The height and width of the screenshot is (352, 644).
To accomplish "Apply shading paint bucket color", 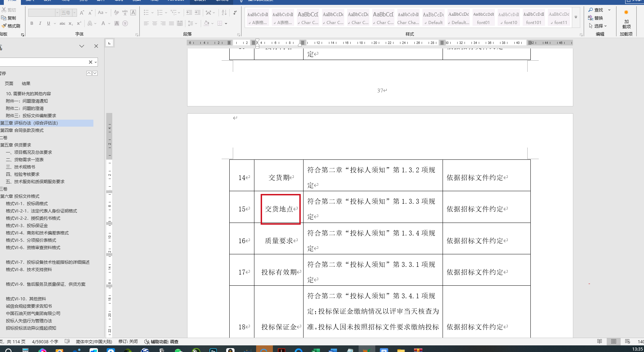I will coord(207,23).
